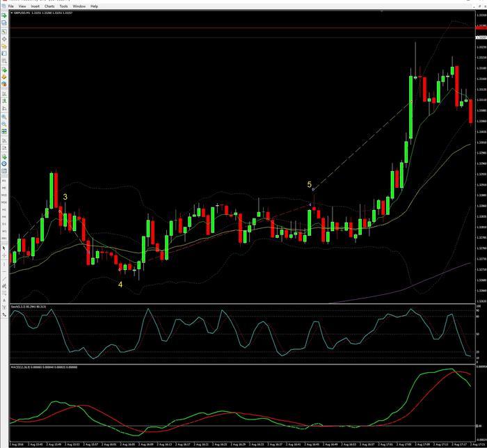Pick the equidistant channel tool
The height and width of the screenshot is (448, 487).
(x=4, y=286)
